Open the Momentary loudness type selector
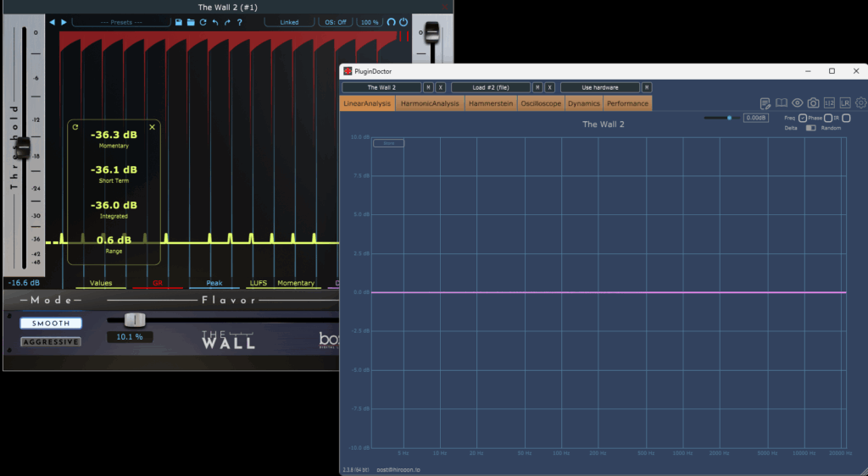The height and width of the screenshot is (476, 868). [296, 283]
